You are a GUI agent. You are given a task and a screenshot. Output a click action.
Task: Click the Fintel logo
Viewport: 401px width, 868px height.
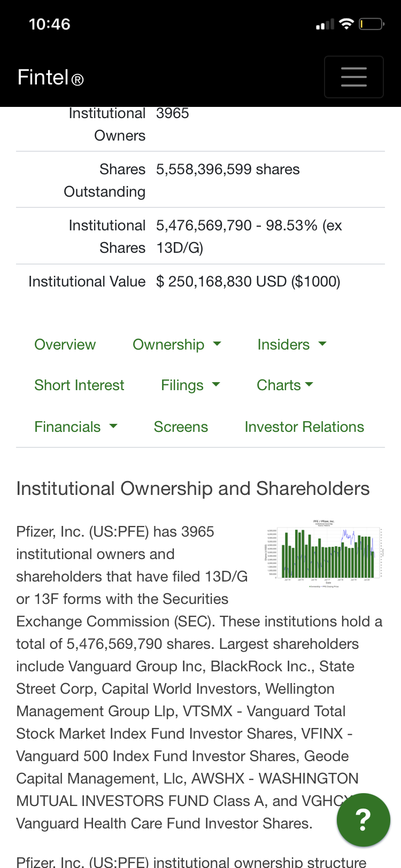50,77
